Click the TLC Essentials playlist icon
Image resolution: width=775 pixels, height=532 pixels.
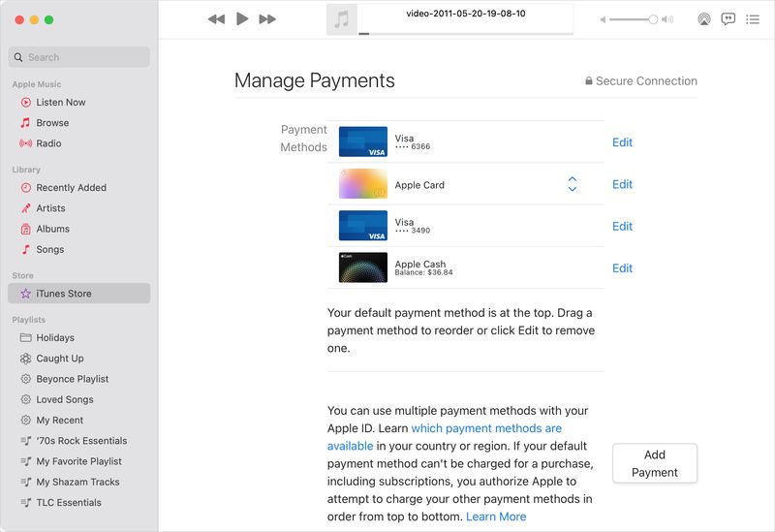[x=26, y=502]
